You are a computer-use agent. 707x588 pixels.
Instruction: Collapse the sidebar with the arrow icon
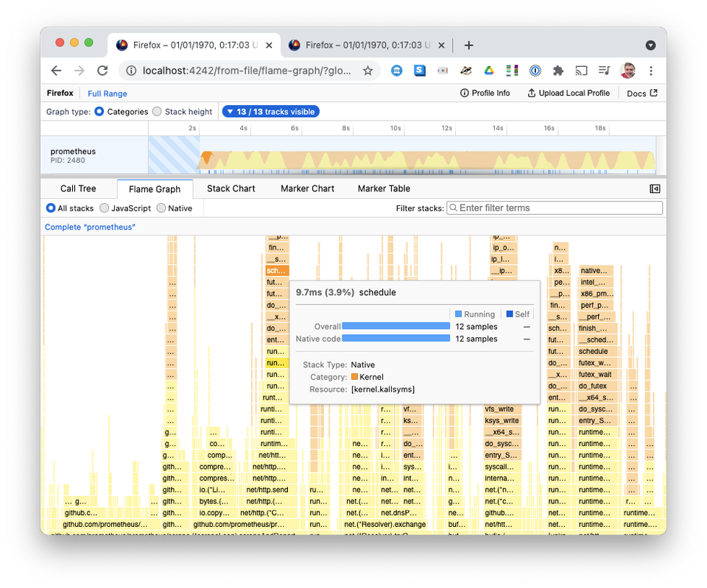point(654,188)
